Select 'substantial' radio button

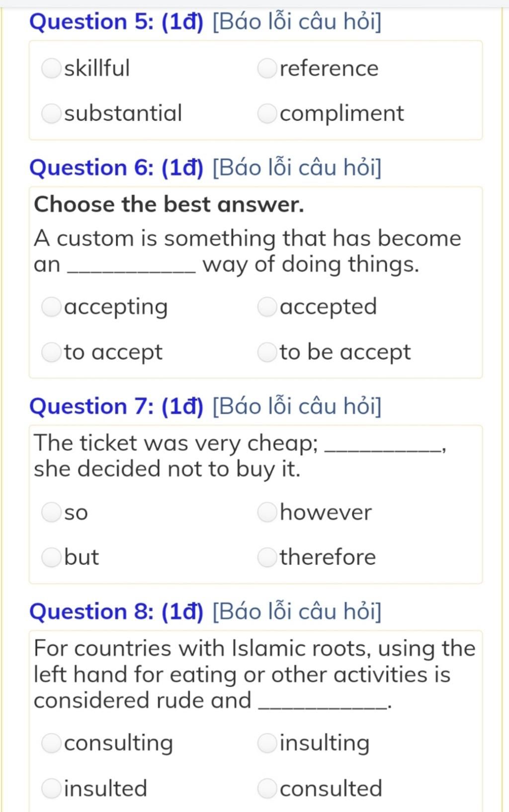point(51,113)
